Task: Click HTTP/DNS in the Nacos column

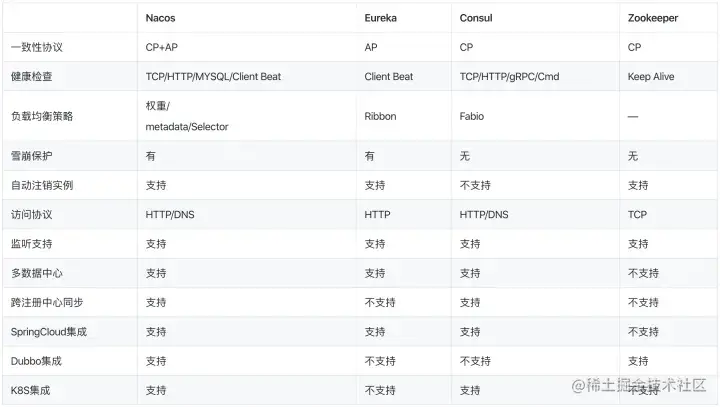Action: (x=170, y=215)
